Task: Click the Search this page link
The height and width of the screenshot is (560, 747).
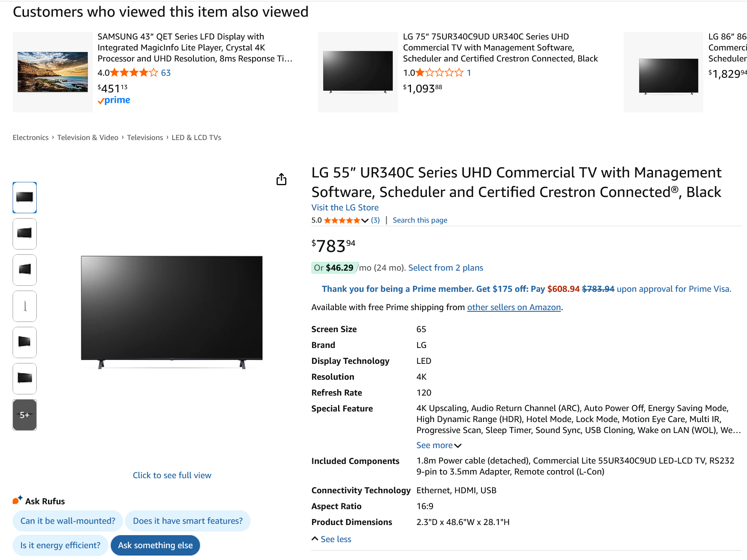Action: pos(420,220)
